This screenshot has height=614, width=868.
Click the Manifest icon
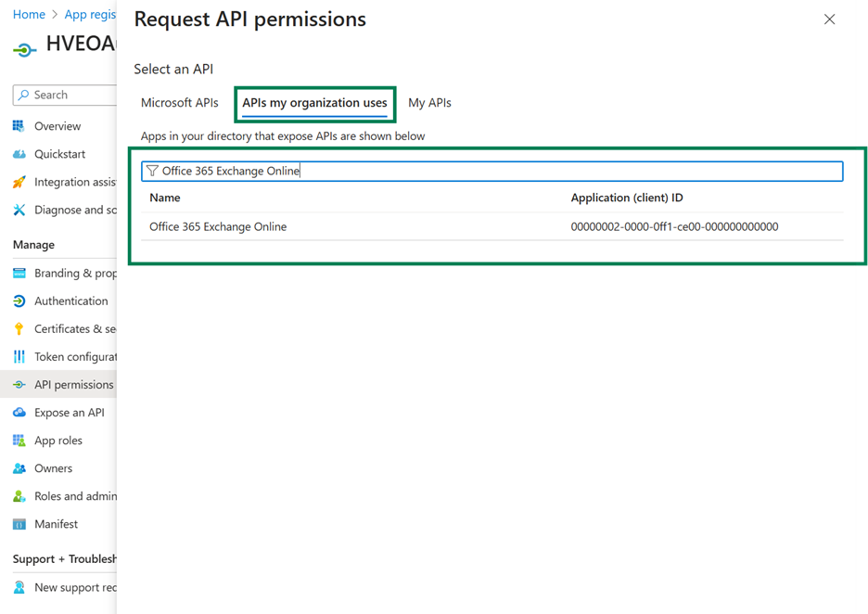pos(19,524)
